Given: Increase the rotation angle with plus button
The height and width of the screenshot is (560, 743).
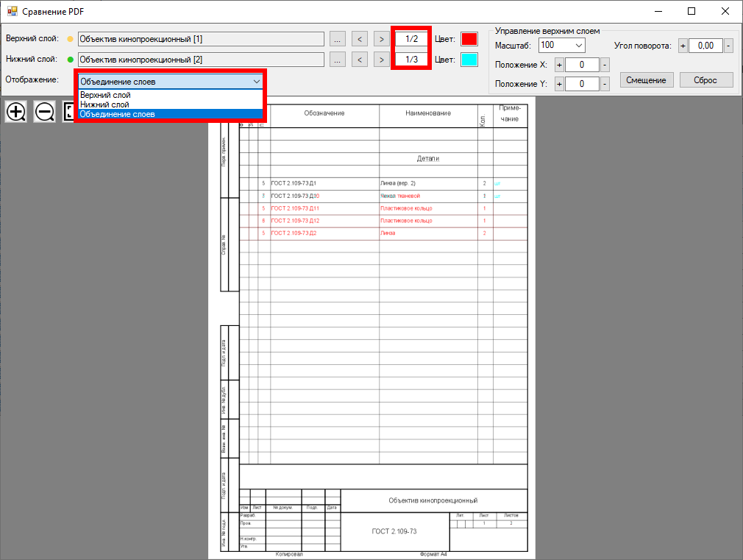Looking at the screenshot, I should pyautogui.click(x=683, y=46).
